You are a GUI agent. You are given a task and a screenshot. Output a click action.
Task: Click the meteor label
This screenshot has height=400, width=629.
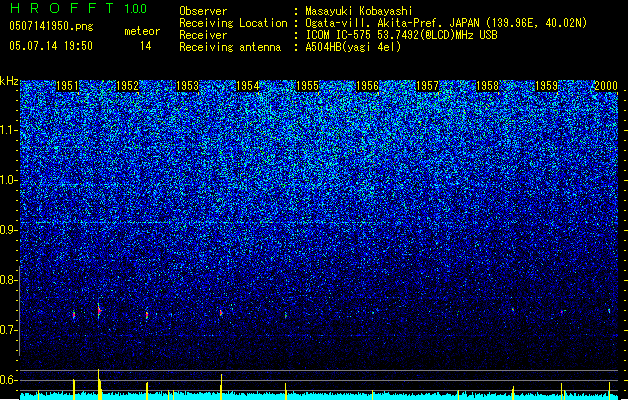point(142,31)
